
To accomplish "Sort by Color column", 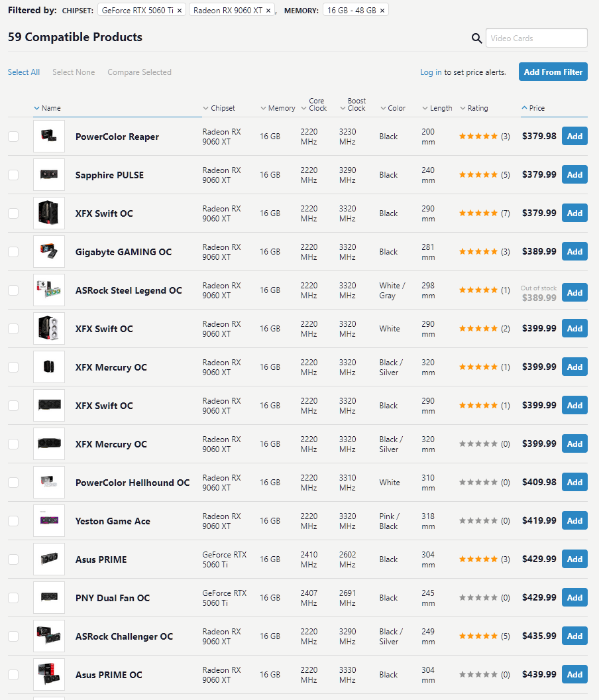I will [393, 108].
